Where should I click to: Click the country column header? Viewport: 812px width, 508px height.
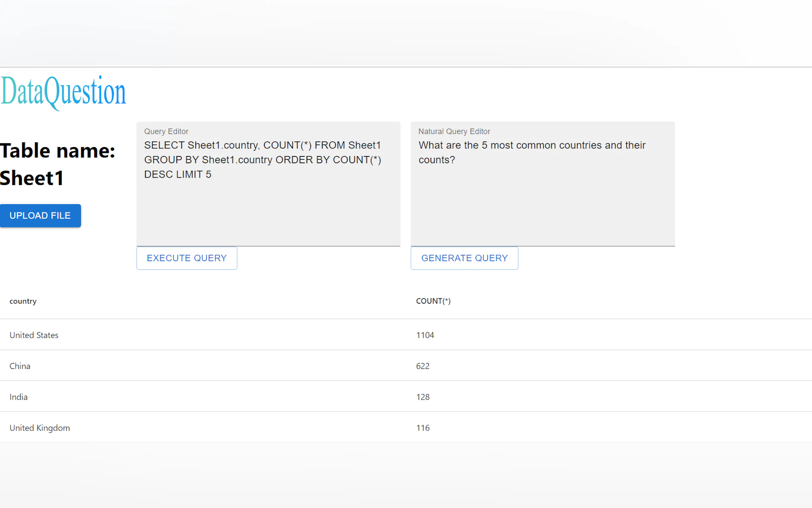pos(23,301)
